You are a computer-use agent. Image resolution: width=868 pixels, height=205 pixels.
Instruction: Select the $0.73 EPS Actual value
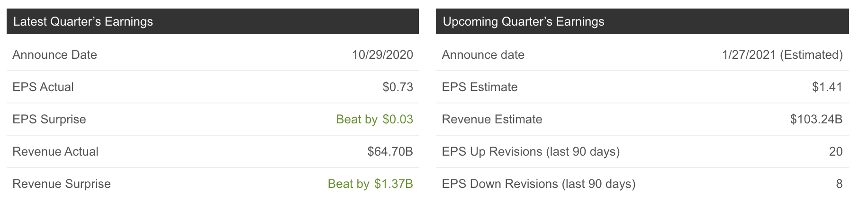click(398, 87)
